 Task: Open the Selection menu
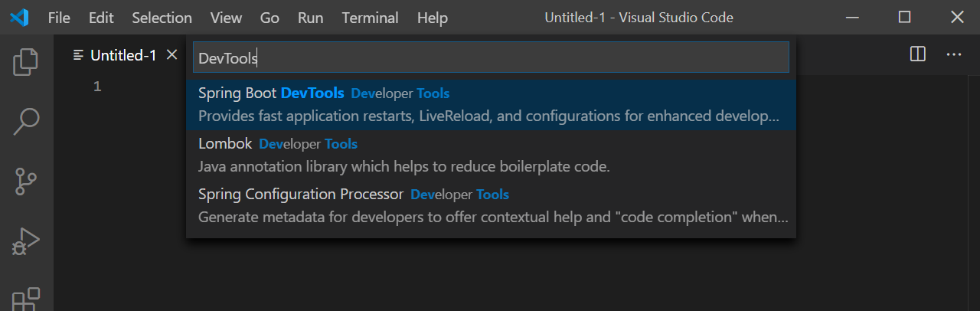[162, 18]
